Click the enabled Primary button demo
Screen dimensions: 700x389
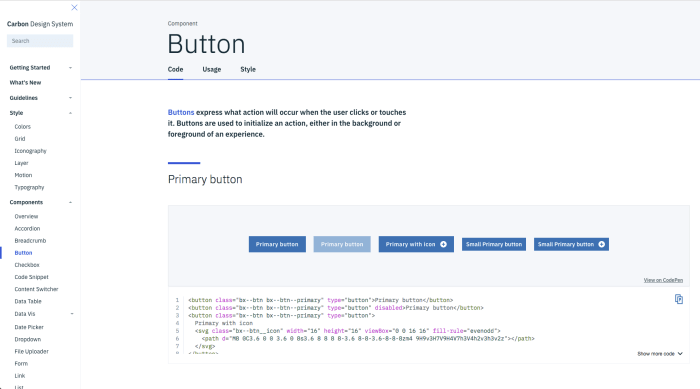(277, 244)
